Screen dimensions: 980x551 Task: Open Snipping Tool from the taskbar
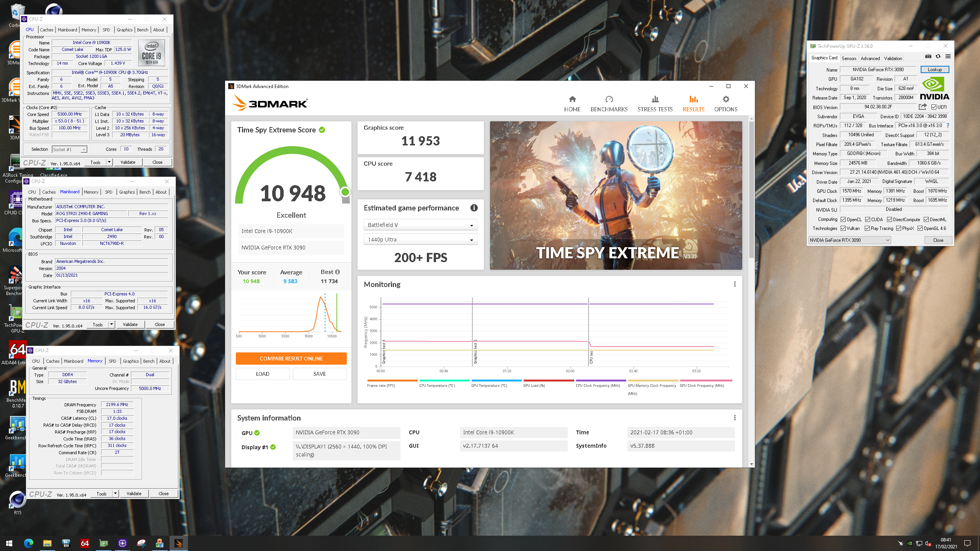tap(141, 543)
